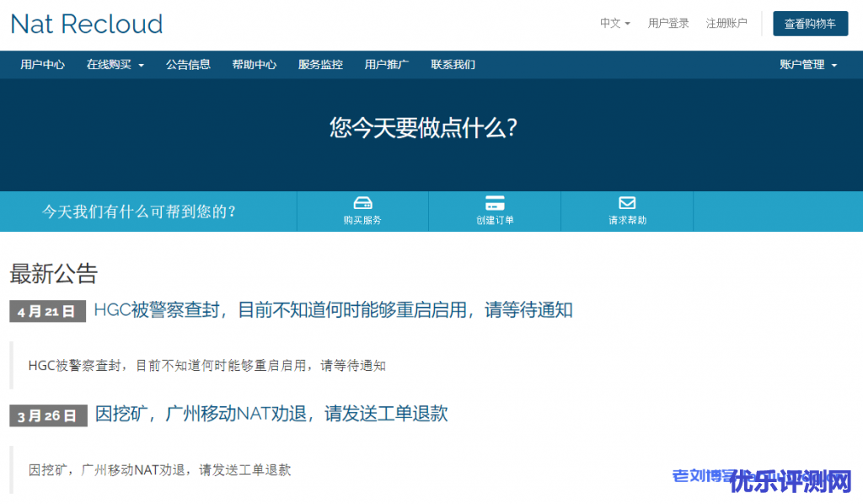Go to 公告信息 page
Viewport: 863px width, 504px height.
coord(188,65)
